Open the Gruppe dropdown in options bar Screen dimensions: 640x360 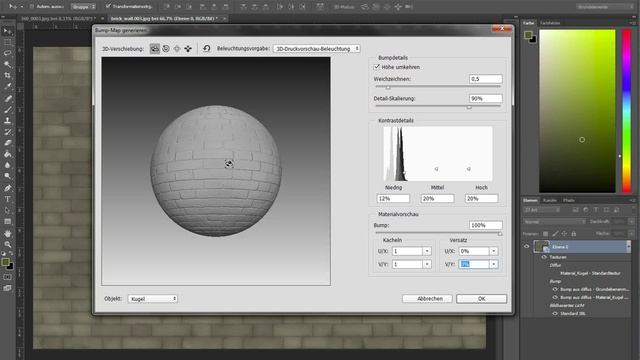[84, 7]
